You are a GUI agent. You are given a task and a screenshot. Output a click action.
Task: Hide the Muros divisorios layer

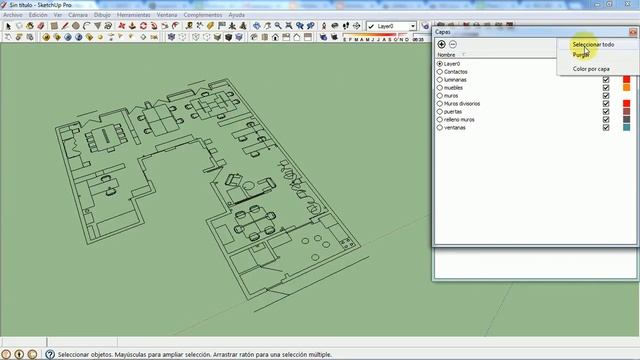pyautogui.click(x=606, y=103)
